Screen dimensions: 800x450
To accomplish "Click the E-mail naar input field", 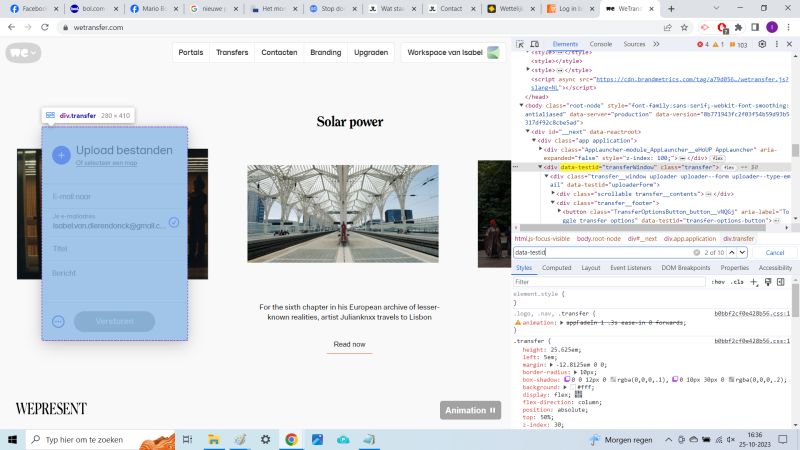I will pos(112,196).
